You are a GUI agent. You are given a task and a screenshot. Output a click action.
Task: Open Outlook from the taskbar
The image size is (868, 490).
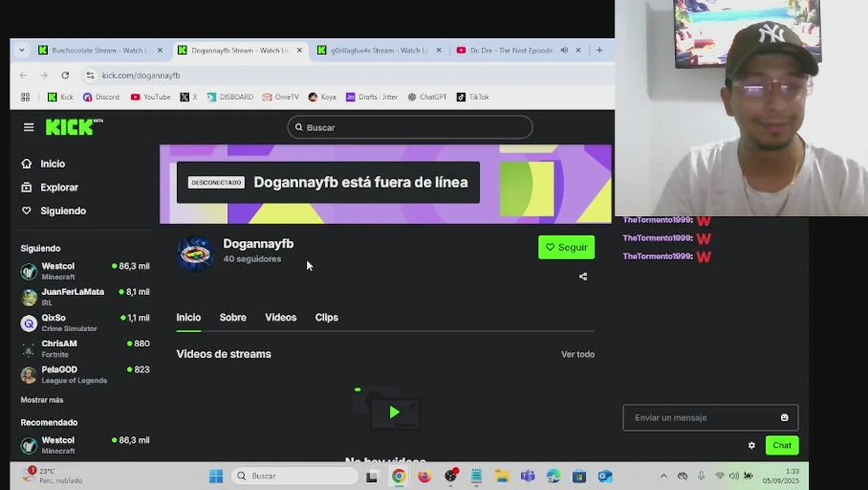(605, 476)
